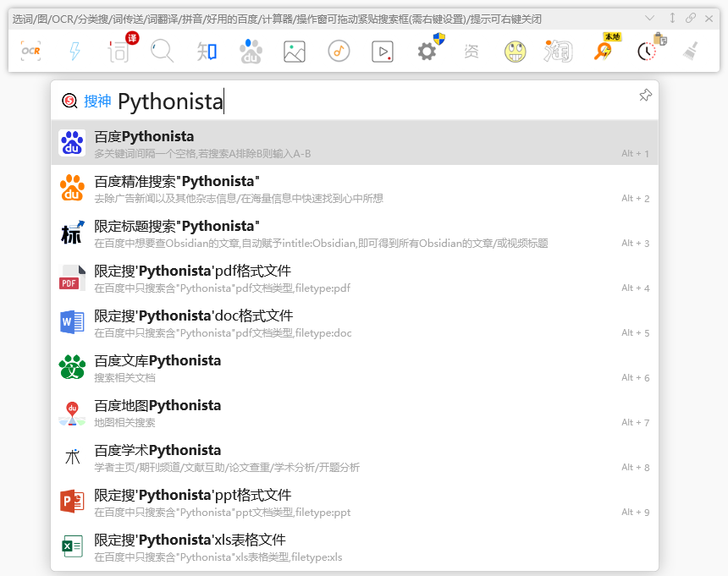Click the broom cleanup icon
The width and height of the screenshot is (728, 576).
[691, 51]
